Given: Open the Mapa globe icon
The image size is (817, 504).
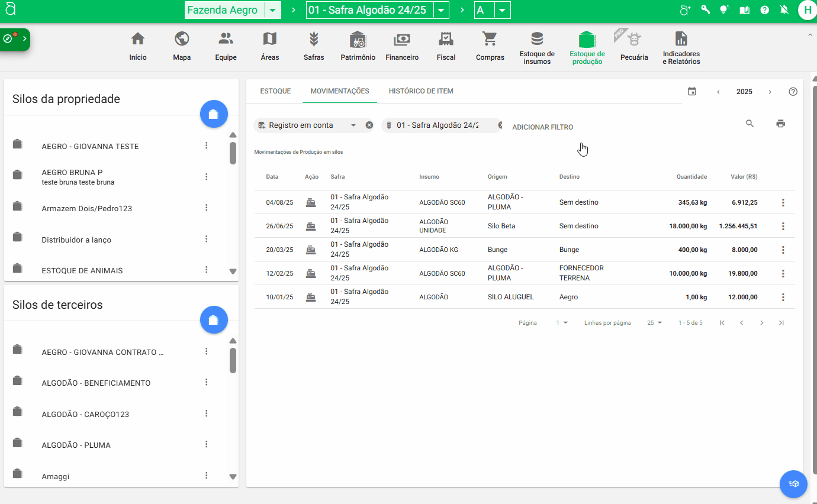Looking at the screenshot, I should click(x=182, y=40).
